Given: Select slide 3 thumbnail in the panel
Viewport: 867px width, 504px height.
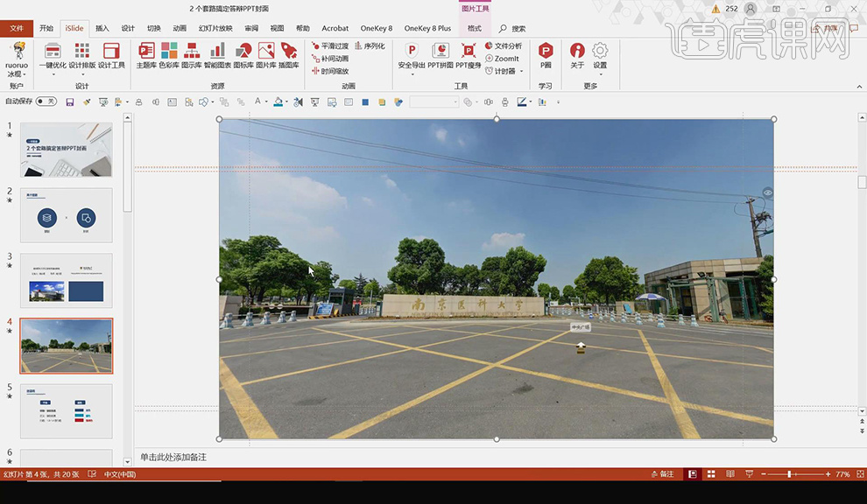Looking at the screenshot, I should (67, 280).
